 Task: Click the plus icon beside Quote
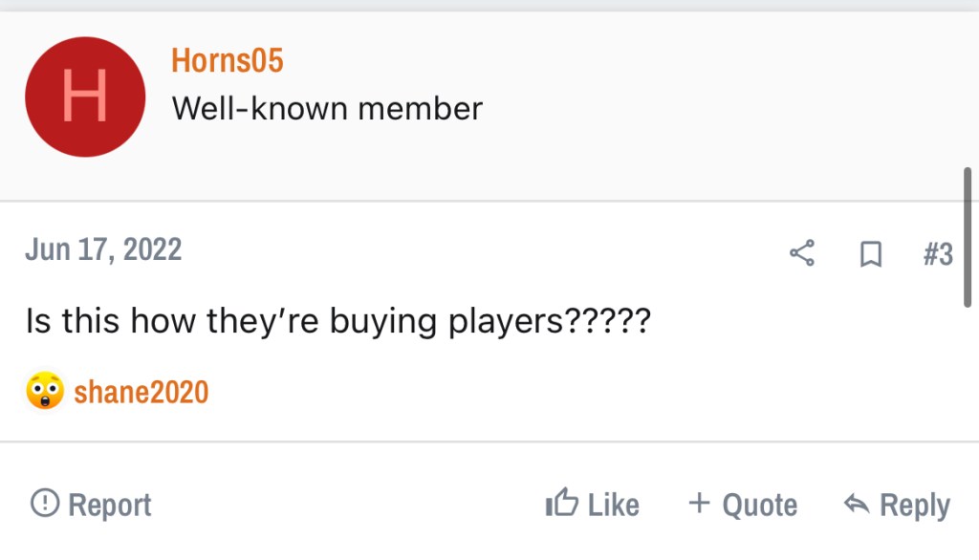tap(700, 503)
